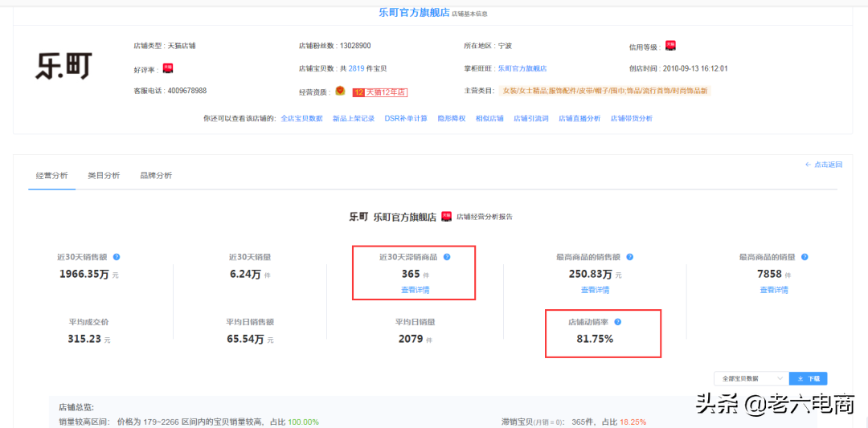Viewport: 868px width, 428px height.
Task: Click help icon next to 店铺动销率
Action: (x=618, y=322)
